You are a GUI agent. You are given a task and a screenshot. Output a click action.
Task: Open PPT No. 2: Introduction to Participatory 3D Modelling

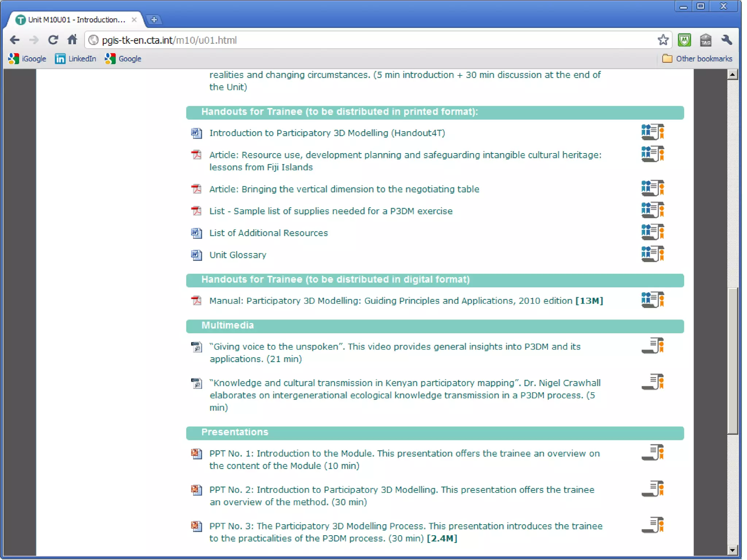(x=402, y=496)
